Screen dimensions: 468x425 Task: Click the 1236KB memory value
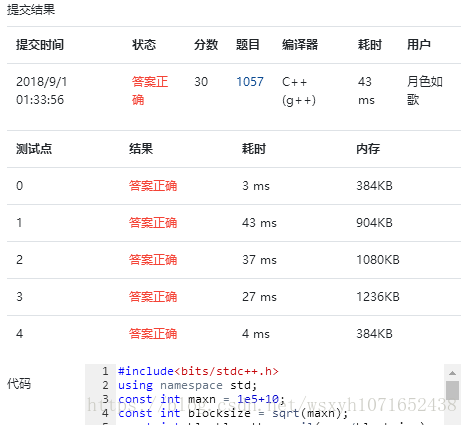[378, 297]
